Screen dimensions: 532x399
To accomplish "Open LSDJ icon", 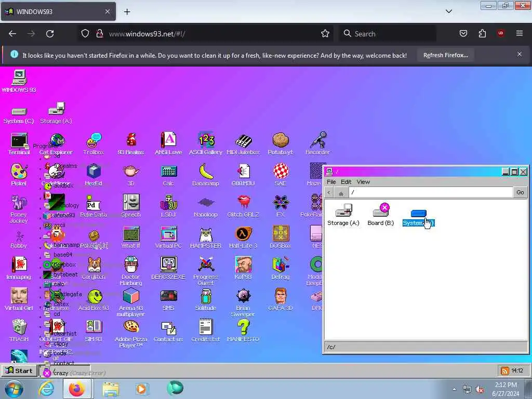I will 168,206.
